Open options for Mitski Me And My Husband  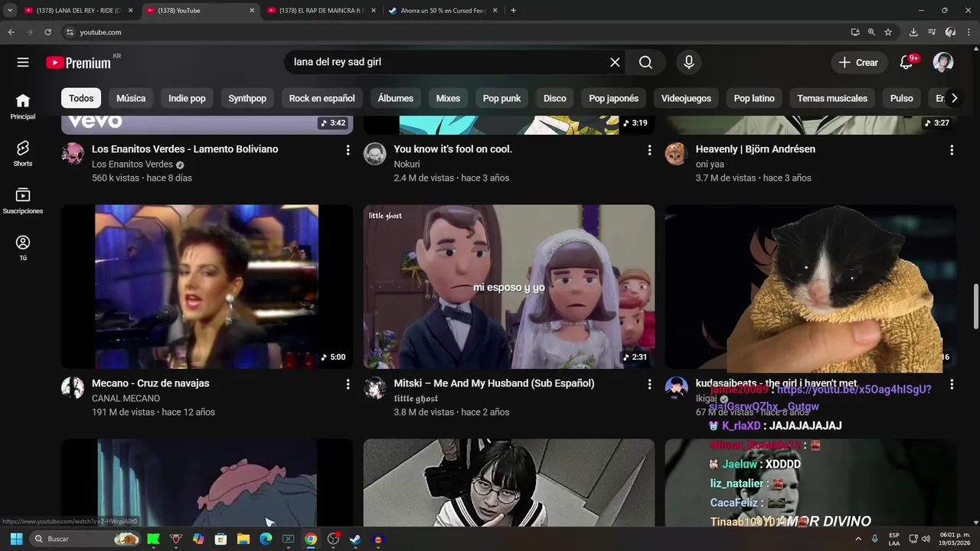point(649,384)
